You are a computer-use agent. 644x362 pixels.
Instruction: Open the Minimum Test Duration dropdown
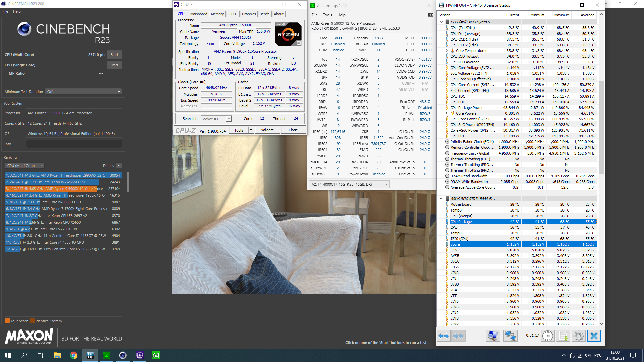tap(83, 92)
